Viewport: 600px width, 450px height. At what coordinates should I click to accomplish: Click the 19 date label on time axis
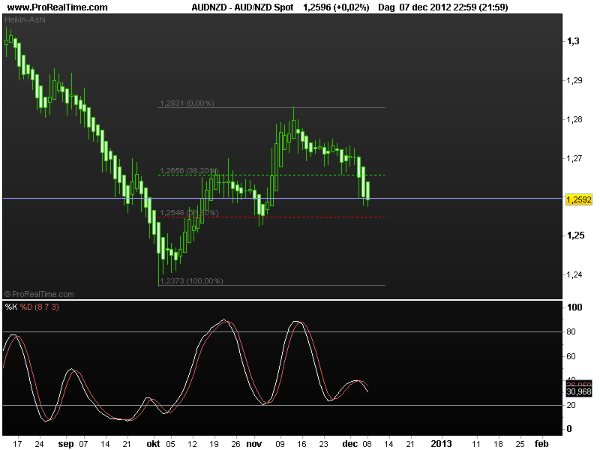[214, 444]
